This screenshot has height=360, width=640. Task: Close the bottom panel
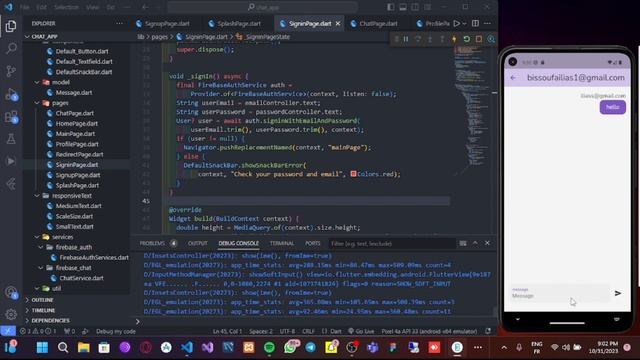(487, 243)
